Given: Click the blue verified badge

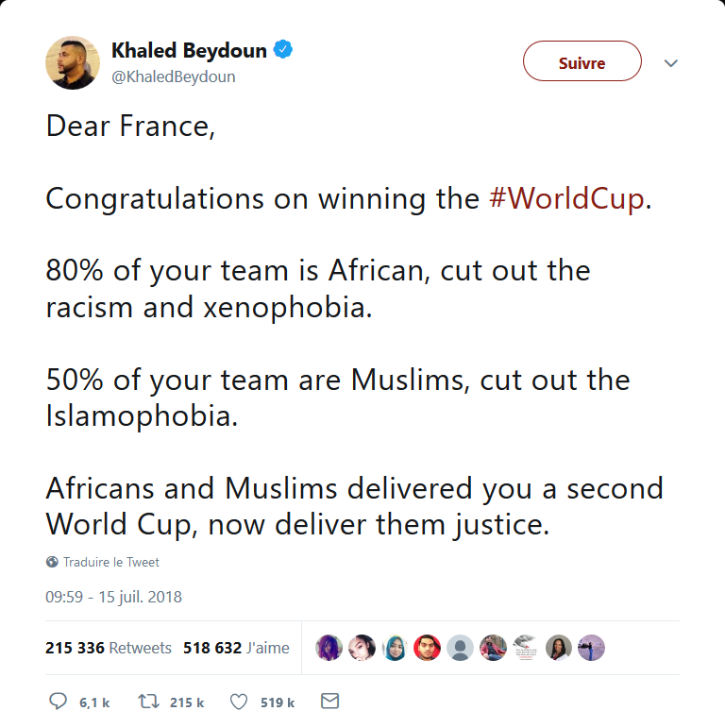Looking at the screenshot, I should click(x=282, y=50).
